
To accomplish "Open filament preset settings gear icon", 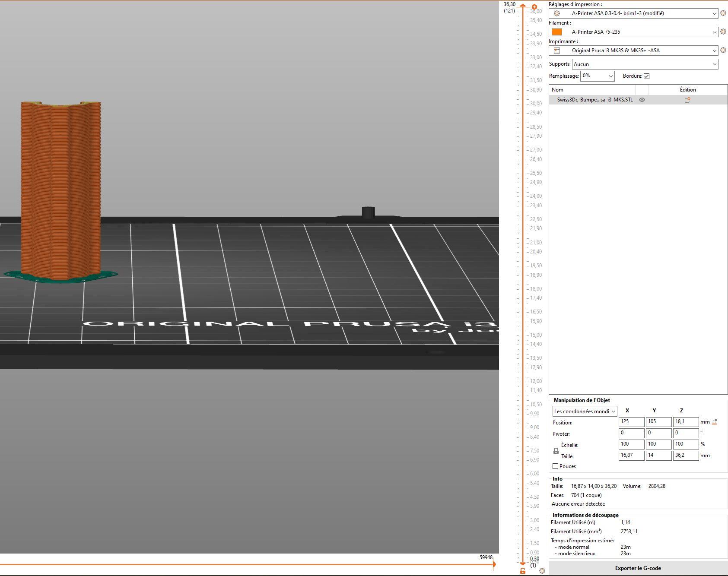I will (723, 32).
